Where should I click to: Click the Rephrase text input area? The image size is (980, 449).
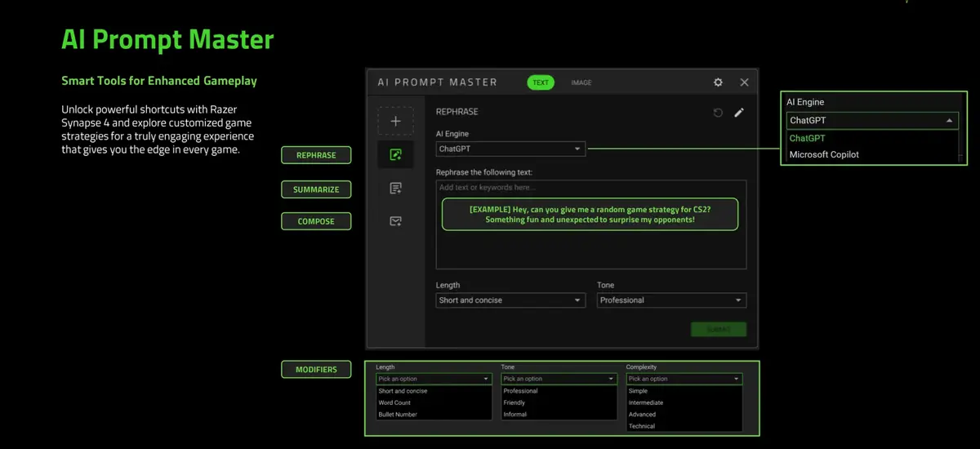(591, 224)
